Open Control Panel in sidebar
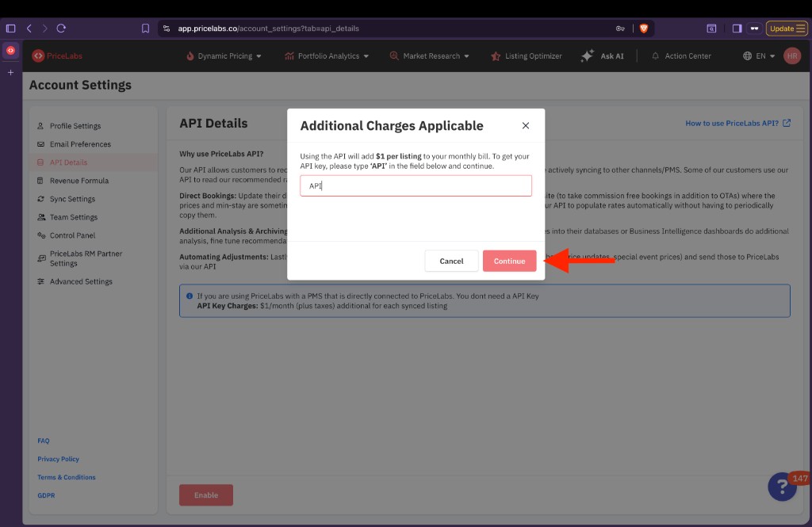This screenshot has height=527, width=812. [x=72, y=235]
